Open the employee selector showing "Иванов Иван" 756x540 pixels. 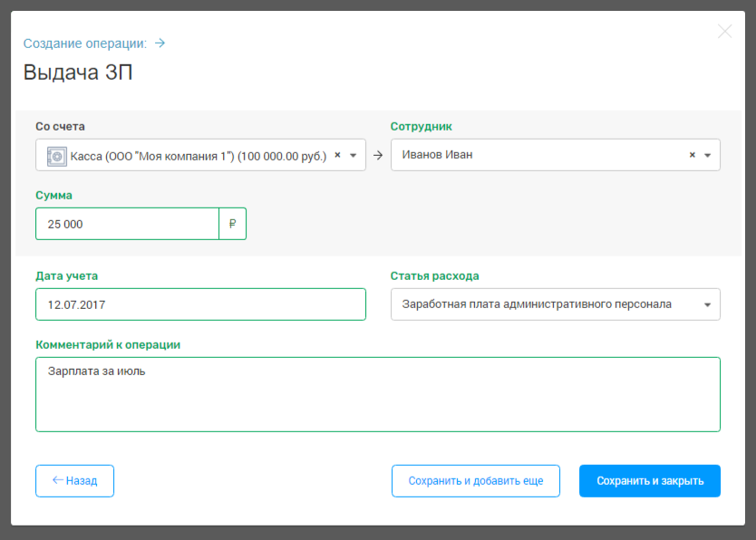535,155
